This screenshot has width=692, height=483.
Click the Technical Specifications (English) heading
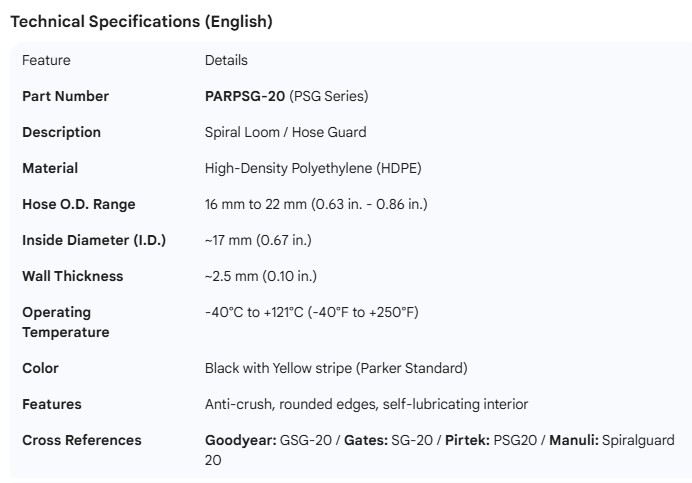point(141,21)
